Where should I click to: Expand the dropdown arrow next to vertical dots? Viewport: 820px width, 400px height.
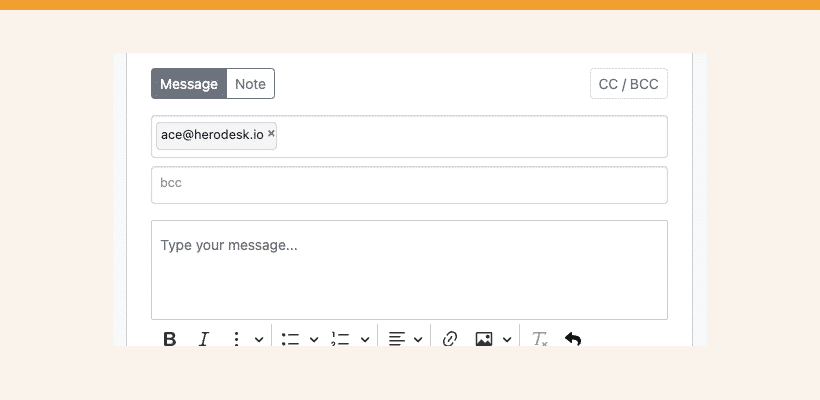(x=259, y=339)
